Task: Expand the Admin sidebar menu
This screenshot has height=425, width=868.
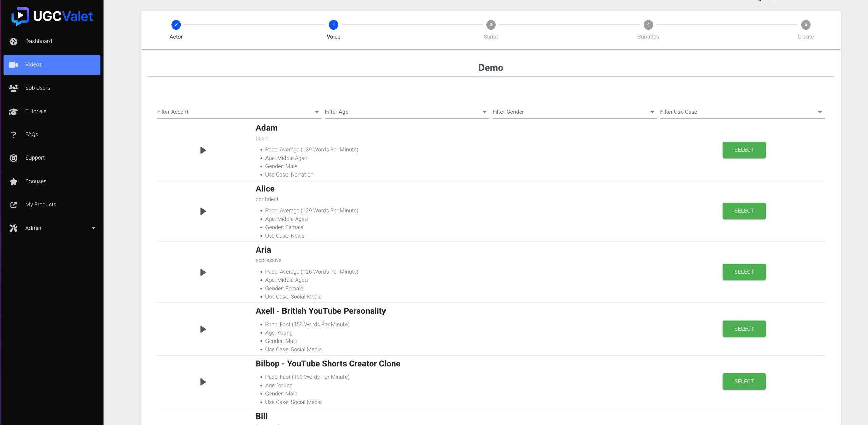Action: (52, 228)
